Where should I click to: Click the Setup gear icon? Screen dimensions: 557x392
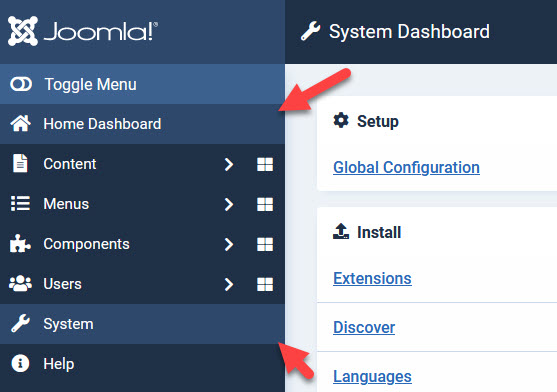point(341,121)
